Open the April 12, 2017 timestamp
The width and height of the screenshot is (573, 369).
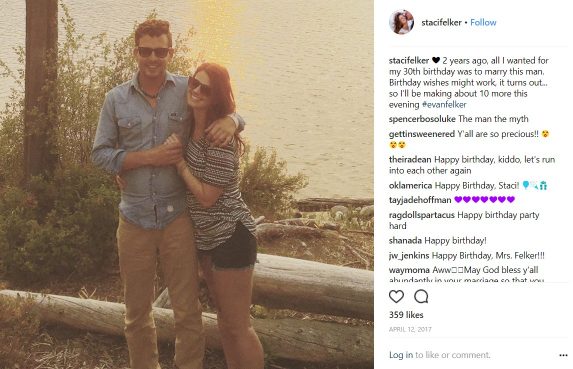click(x=410, y=330)
